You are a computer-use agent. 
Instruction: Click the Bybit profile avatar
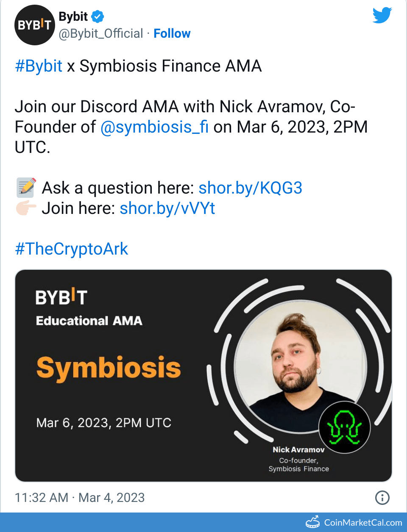point(35,25)
